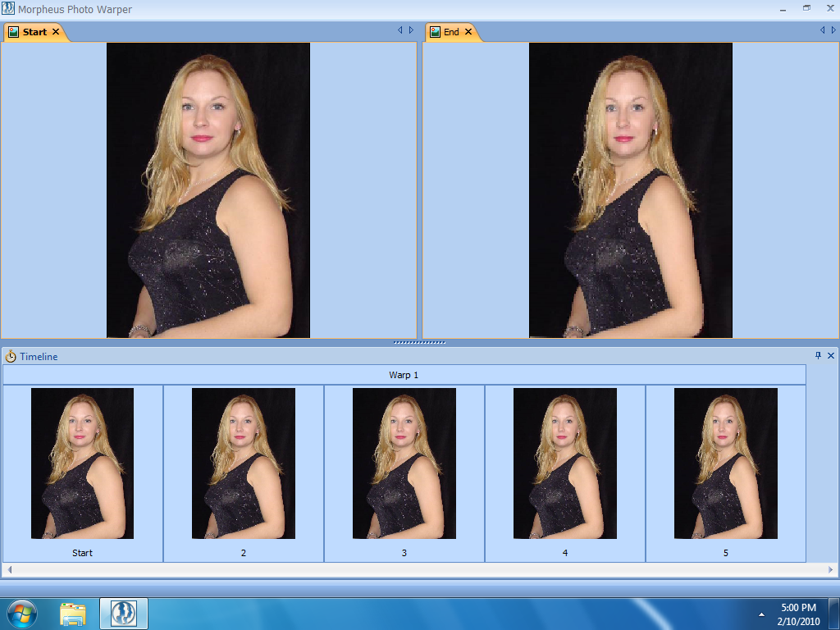
Task: Click the timeline scrollbar right arrow
Action: point(831,569)
